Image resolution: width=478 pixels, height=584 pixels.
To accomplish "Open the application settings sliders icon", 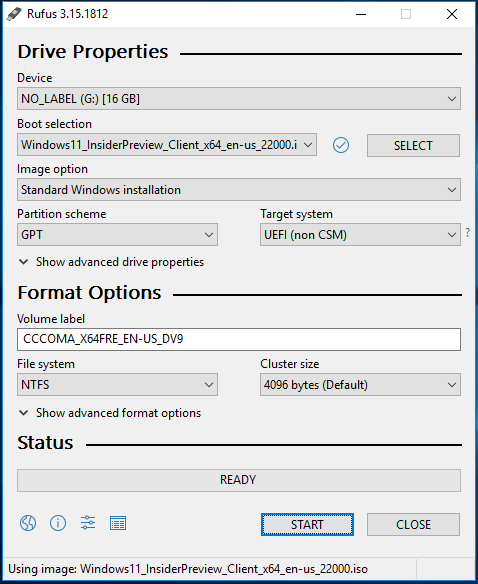I will [x=88, y=523].
